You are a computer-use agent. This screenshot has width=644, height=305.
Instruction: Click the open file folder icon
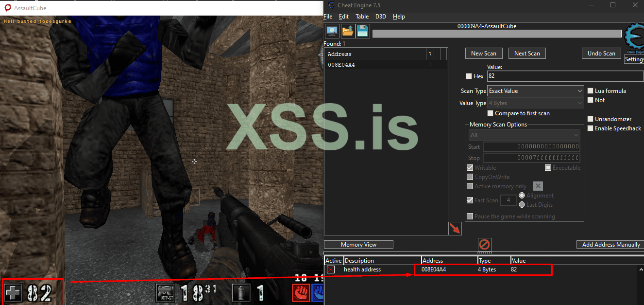coord(348,31)
